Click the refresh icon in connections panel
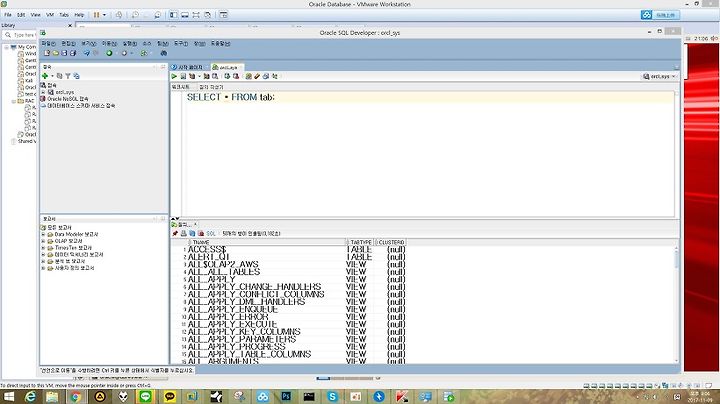Image resolution: width=720 pixels, height=404 pixels. click(59, 76)
